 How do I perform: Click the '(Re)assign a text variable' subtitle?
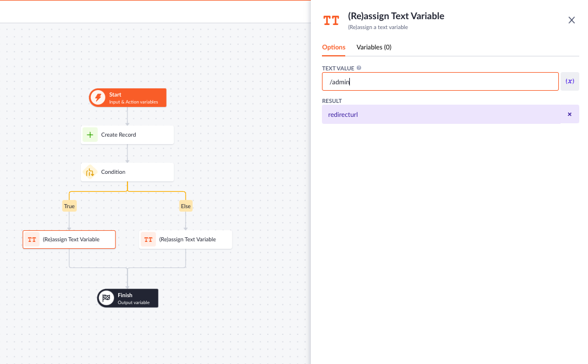click(378, 27)
